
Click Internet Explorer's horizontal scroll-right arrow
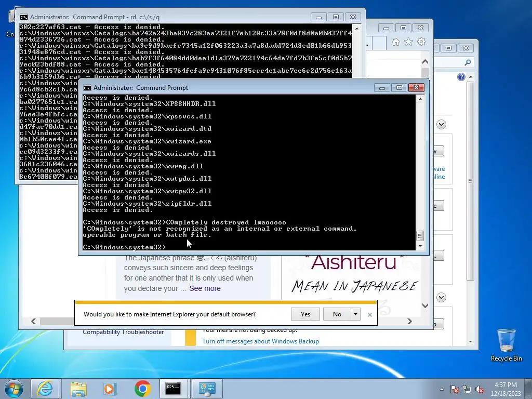click(x=409, y=321)
